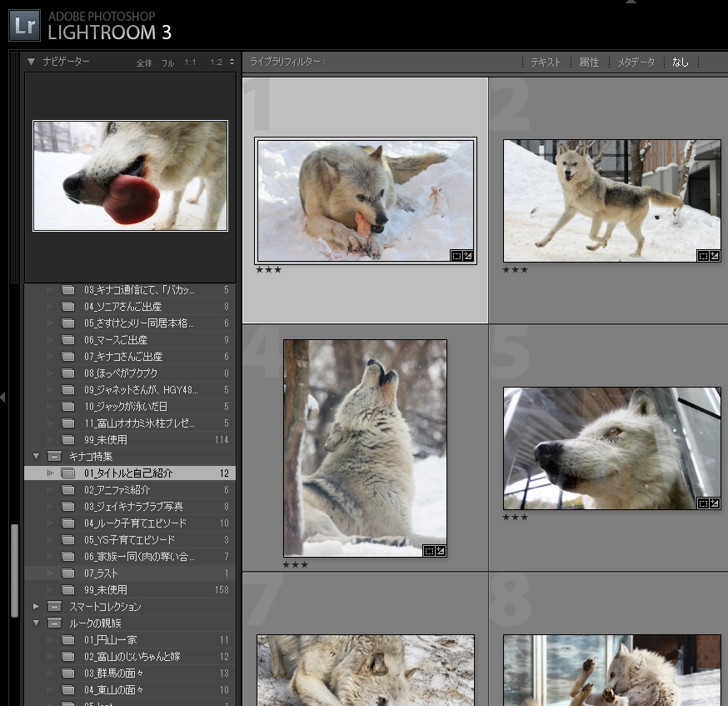Select collection 01_タイトルと自己紹介
728x706 pixels.
[x=130, y=473]
